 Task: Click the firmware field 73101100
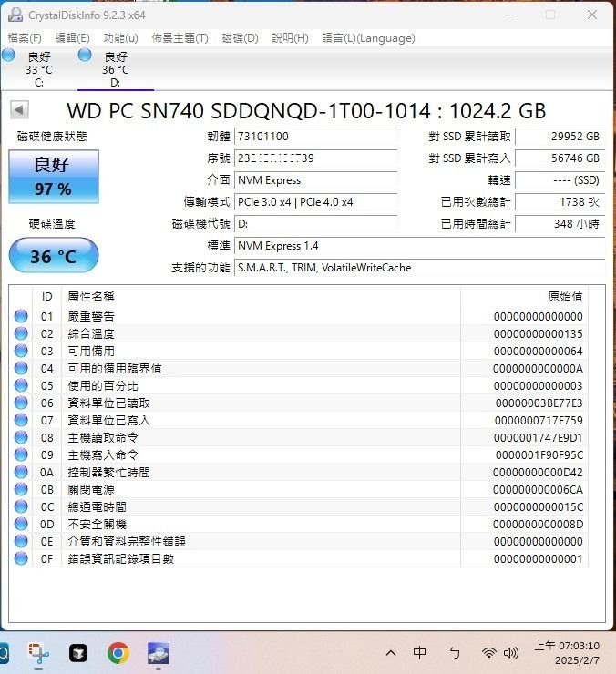point(315,137)
